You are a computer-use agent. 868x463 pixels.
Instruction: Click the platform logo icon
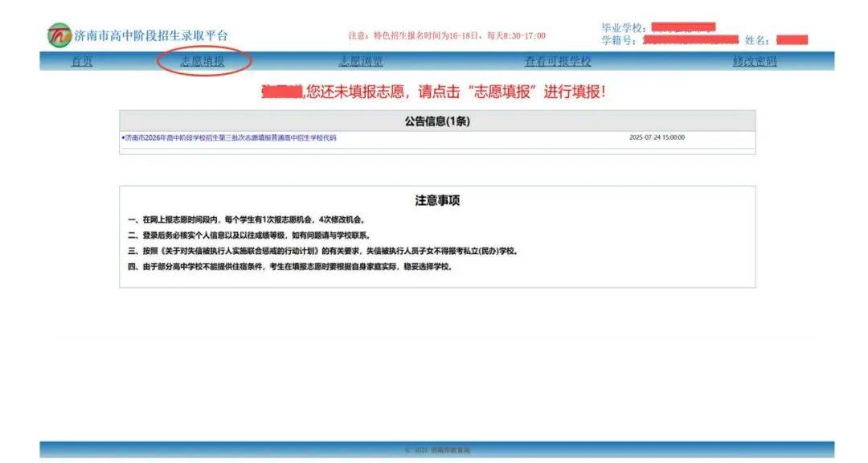[x=59, y=35]
